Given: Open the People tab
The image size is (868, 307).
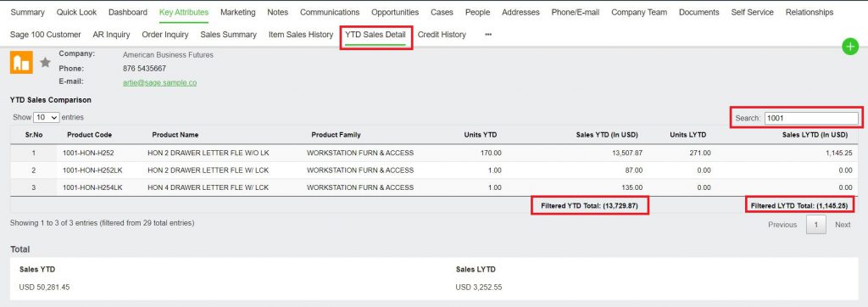Looking at the screenshot, I should (x=477, y=12).
